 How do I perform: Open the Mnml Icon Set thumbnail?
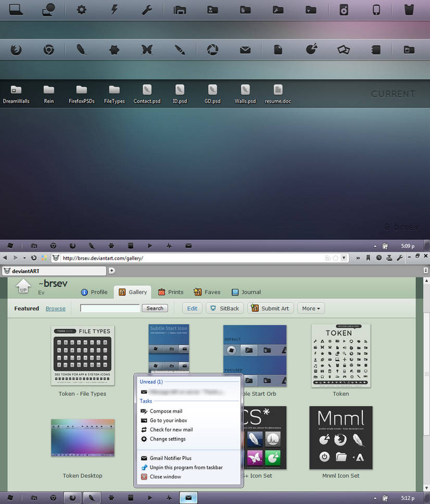point(341,437)
